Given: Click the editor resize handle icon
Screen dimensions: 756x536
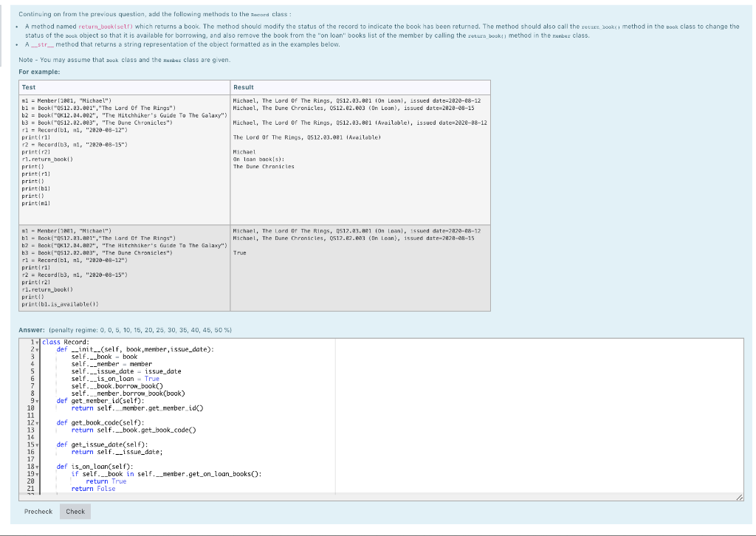Looking at the screenshot, I should [x=740, y=497].
